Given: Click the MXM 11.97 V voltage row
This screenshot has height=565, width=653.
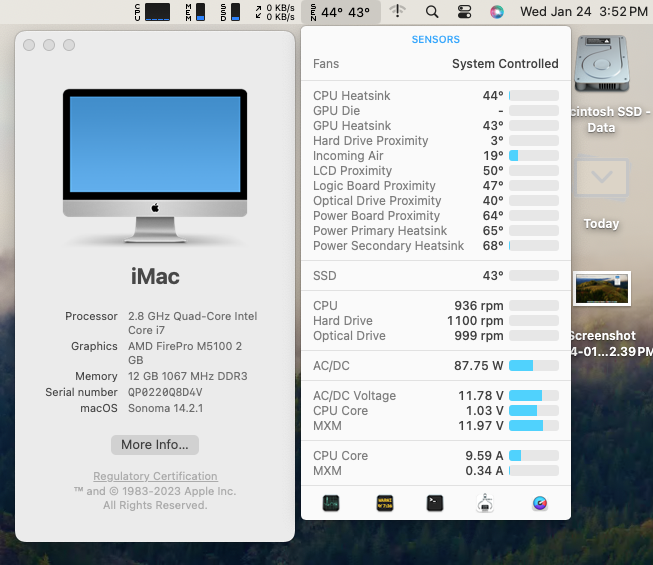Looking at the screenshot, I should click(x=436, y=426).
